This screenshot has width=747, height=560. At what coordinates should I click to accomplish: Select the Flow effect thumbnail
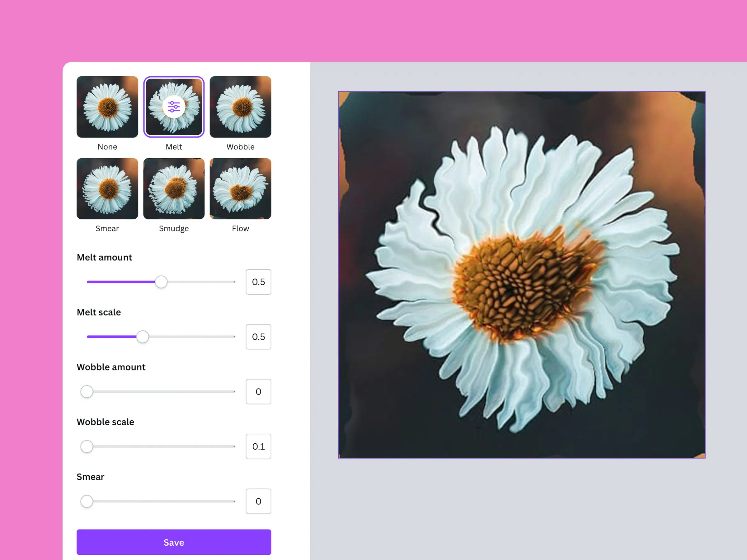(241, 189)
